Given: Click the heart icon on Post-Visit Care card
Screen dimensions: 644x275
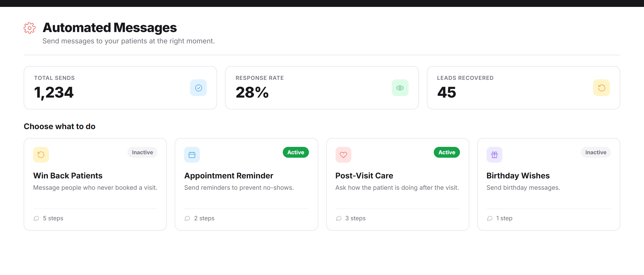Looking at the screenshot, I should tap(343, 155).
